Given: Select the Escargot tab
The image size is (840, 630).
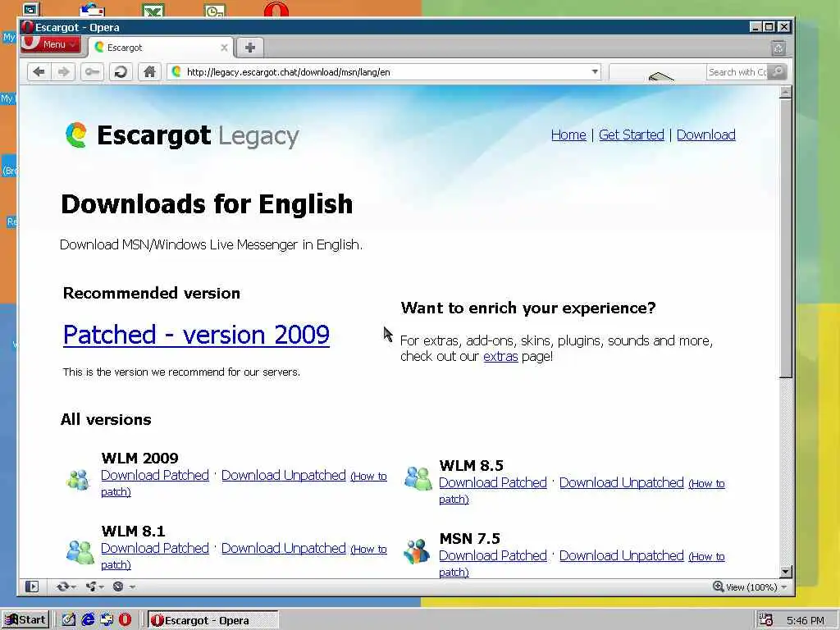Looking at the screenshot, I should 161,48.
